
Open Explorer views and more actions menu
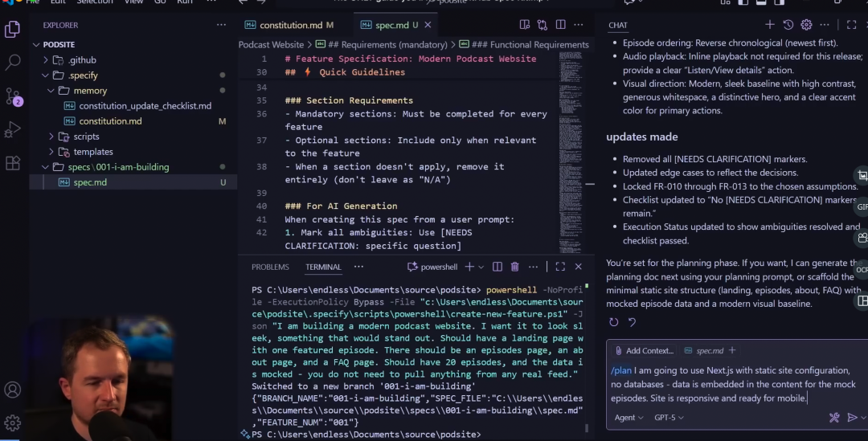pyautogui.click(x=222, y=25)
